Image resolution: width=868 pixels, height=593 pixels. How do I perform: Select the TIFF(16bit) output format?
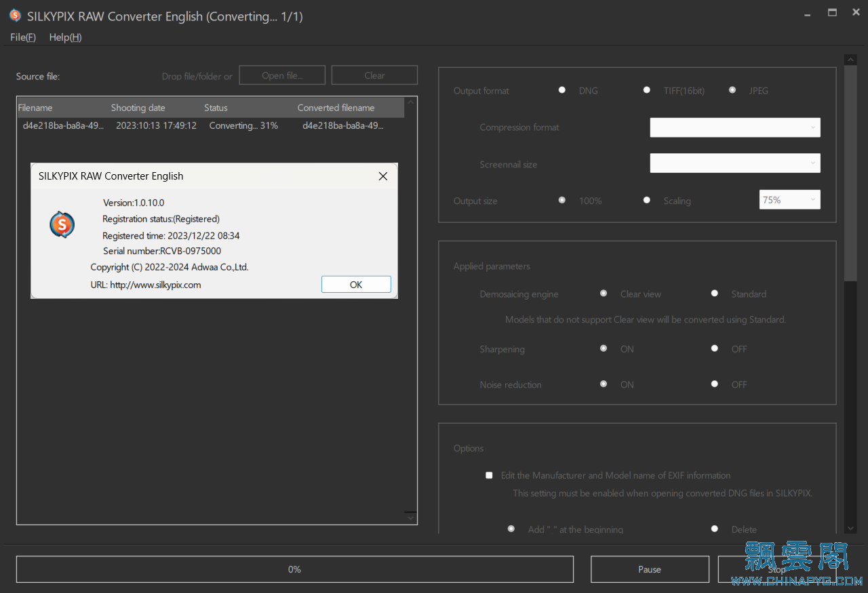[x=647, y=90]
